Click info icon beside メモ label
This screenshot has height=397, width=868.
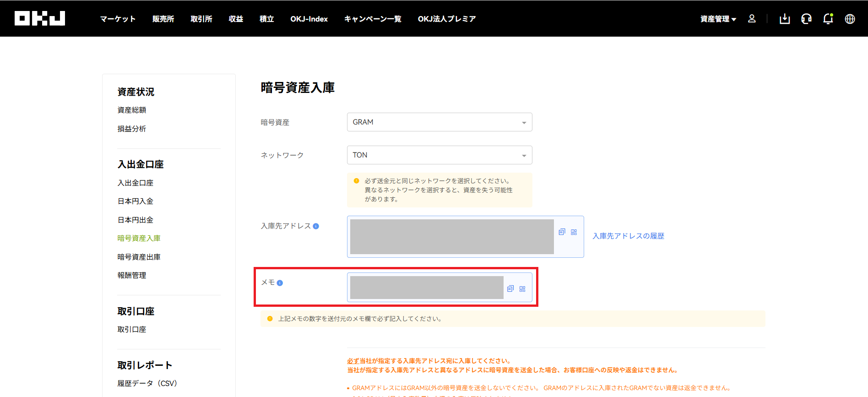280,283
